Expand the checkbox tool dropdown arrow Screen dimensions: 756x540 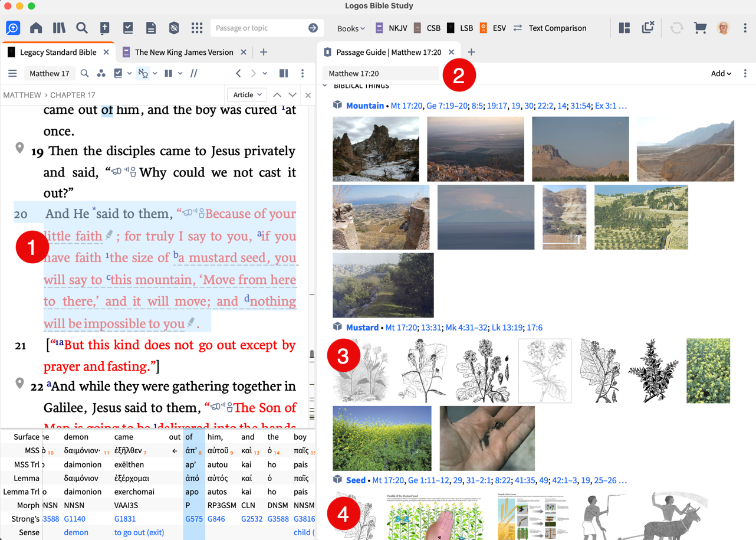tap(129, 74)
